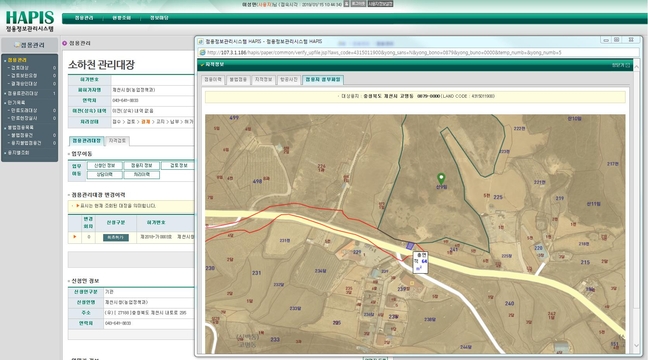This screenshot has height=360, width=648.
Task: Click the 소하천 관리대장 page heading
Action: point(102,65)
